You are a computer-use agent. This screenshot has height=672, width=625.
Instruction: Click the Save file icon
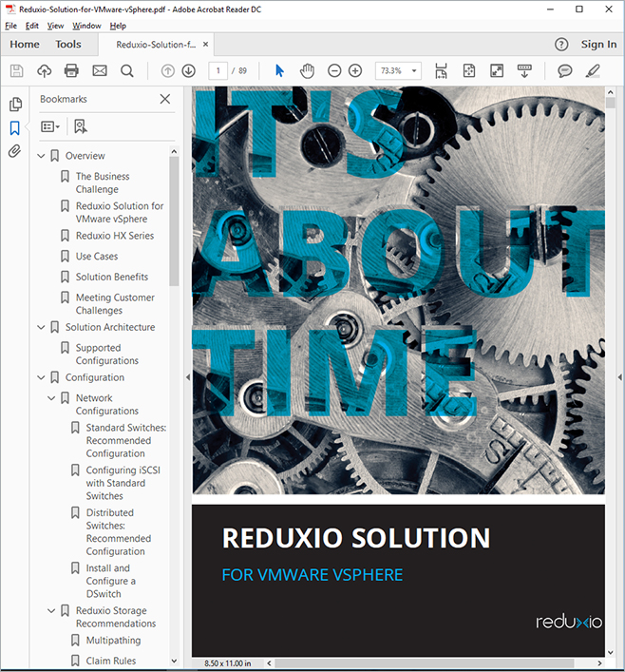click(16, 70)
